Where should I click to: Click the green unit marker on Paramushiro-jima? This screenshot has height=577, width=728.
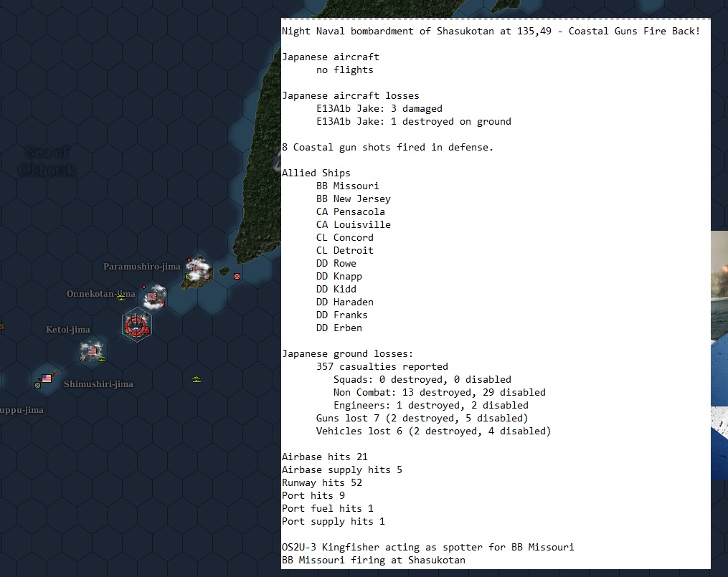[x=188, y=277]
